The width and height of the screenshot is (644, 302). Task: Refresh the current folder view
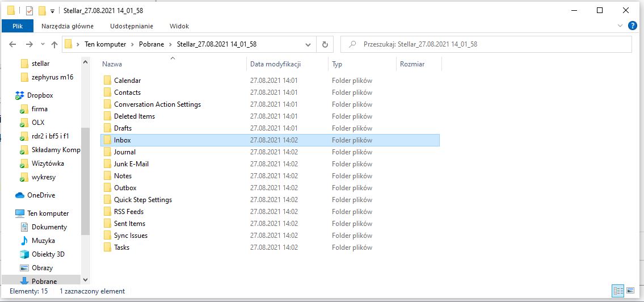click(x=325, y=44)
